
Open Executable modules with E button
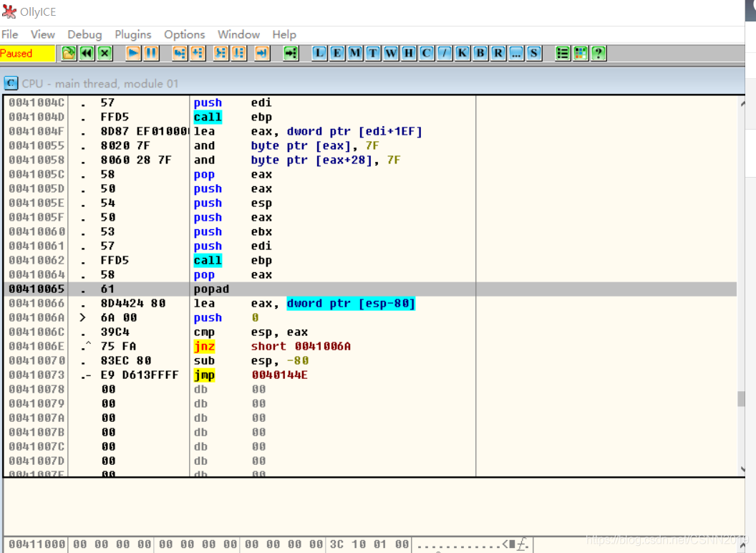337,53
